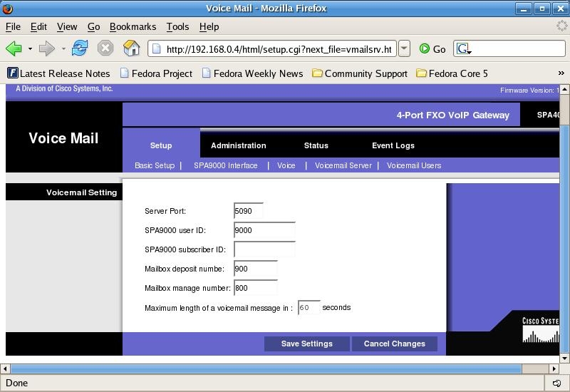570x392 pixels.
Task: Go to the Home page icon
Action: click(131, 48)
